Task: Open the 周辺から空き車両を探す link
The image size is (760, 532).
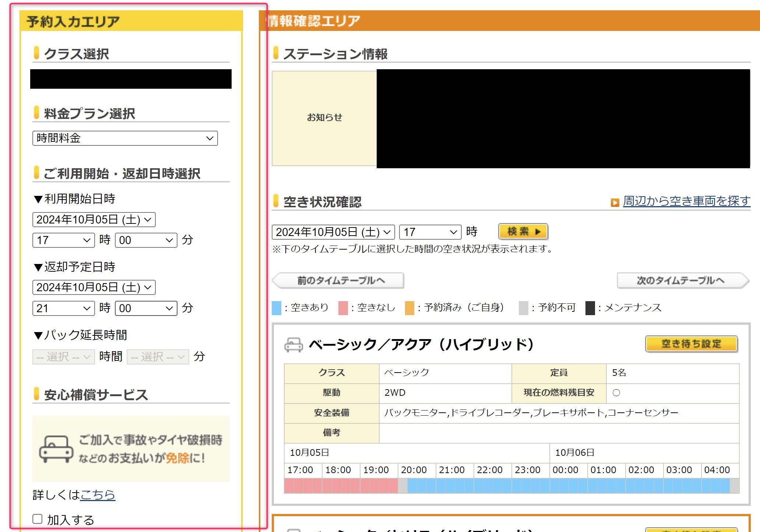Action: pyautogui.click(x=686, y=201)
